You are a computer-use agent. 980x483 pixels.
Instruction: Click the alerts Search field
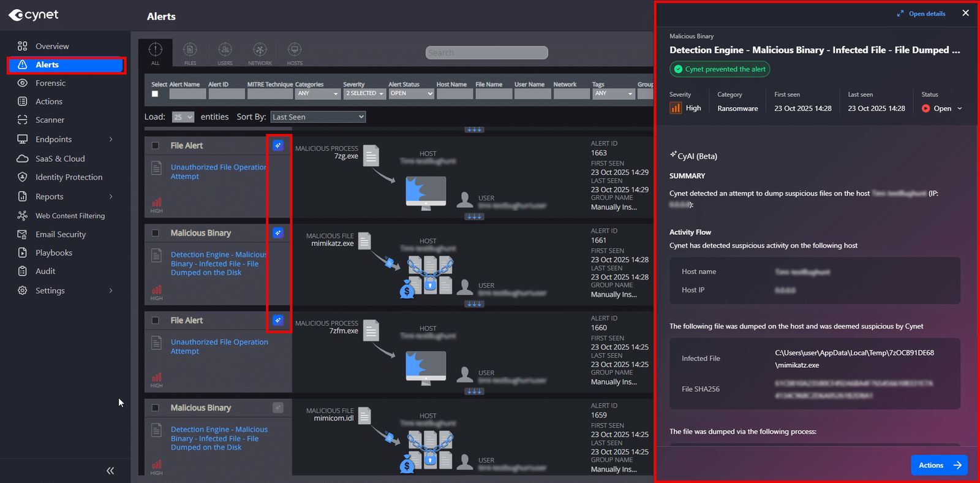[486, 53]
